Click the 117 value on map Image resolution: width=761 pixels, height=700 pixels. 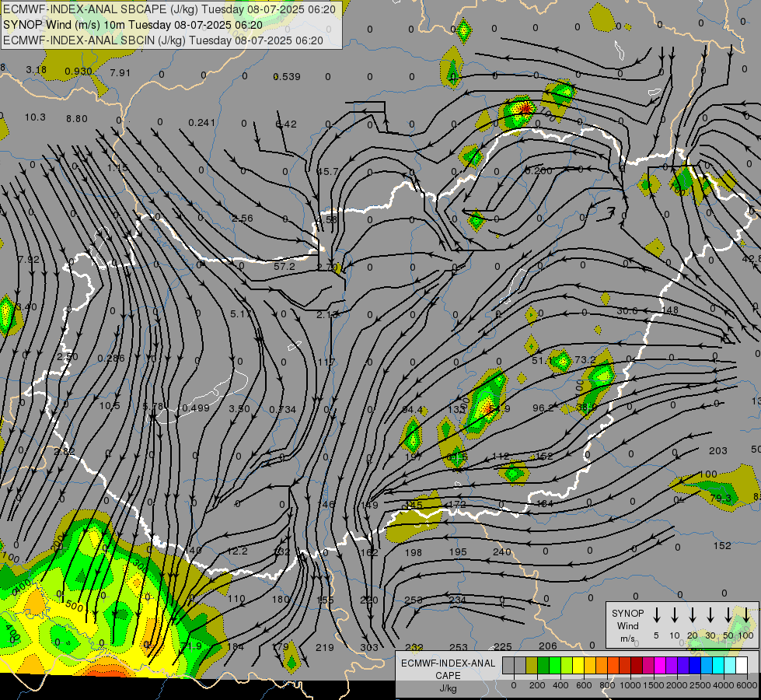tap(326, 362)
